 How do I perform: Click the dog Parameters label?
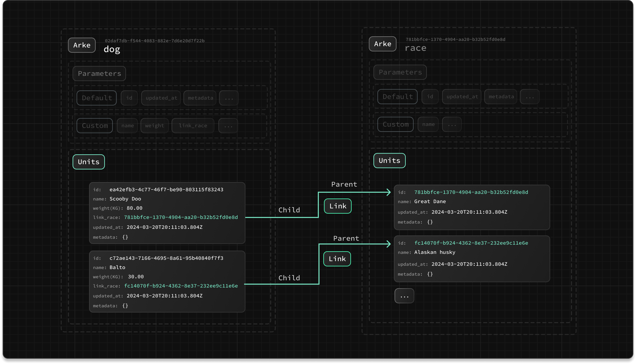(99, 74)
